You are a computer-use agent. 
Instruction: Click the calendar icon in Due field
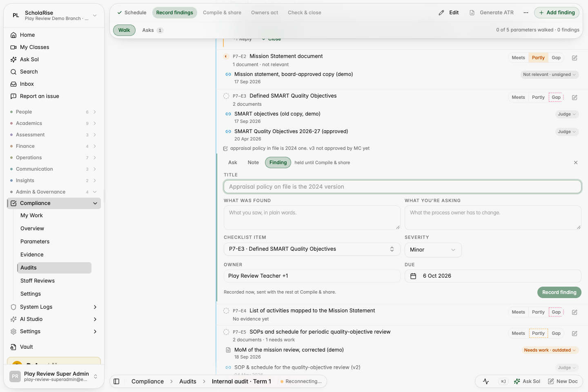(x=413, y=276)
